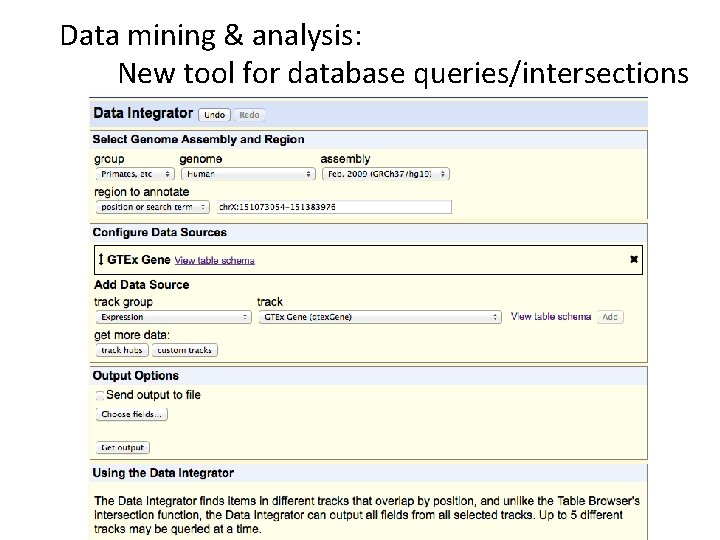Open the assembly dropdown showing GRCh37/hg19
720x540 pixels.
point(386,174)
